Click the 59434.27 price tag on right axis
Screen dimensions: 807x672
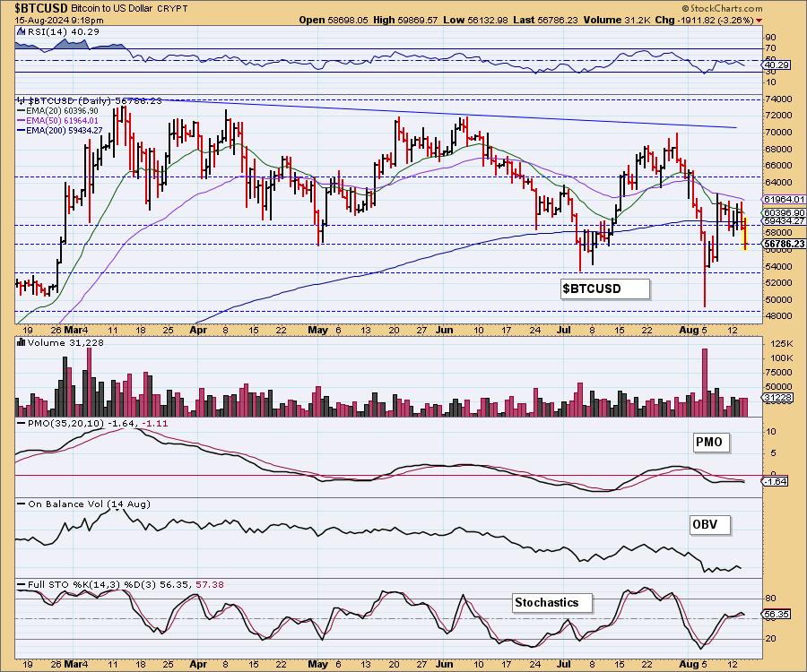[x=784, y=220]
